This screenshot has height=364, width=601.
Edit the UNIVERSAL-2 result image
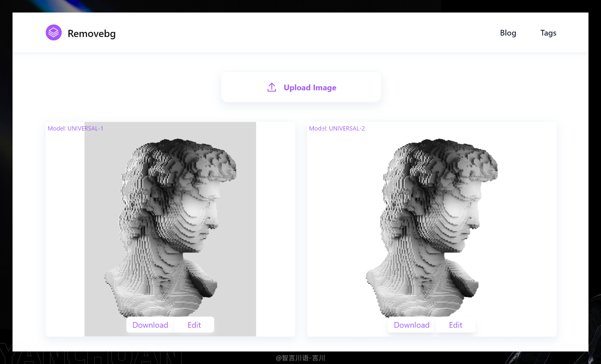[455, 325]
